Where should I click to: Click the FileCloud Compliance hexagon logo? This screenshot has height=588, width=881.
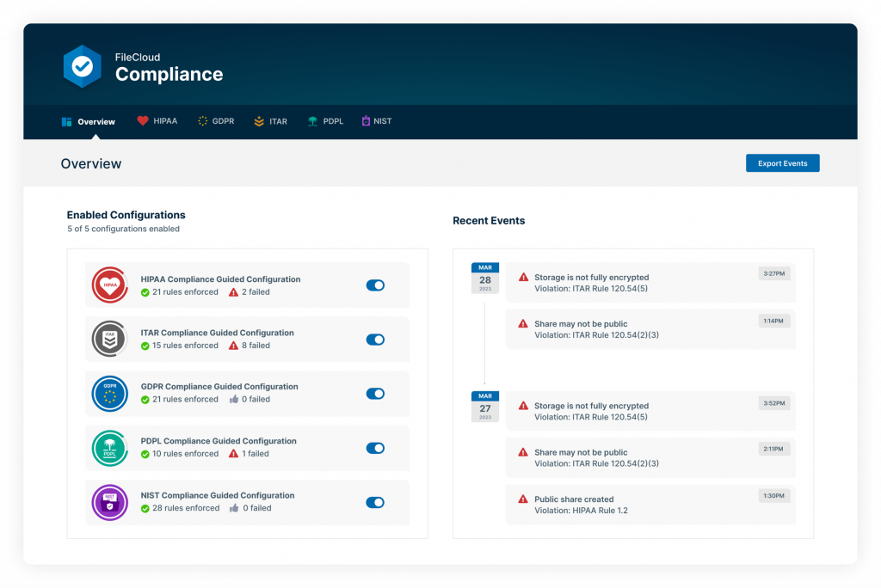[83, 66]
